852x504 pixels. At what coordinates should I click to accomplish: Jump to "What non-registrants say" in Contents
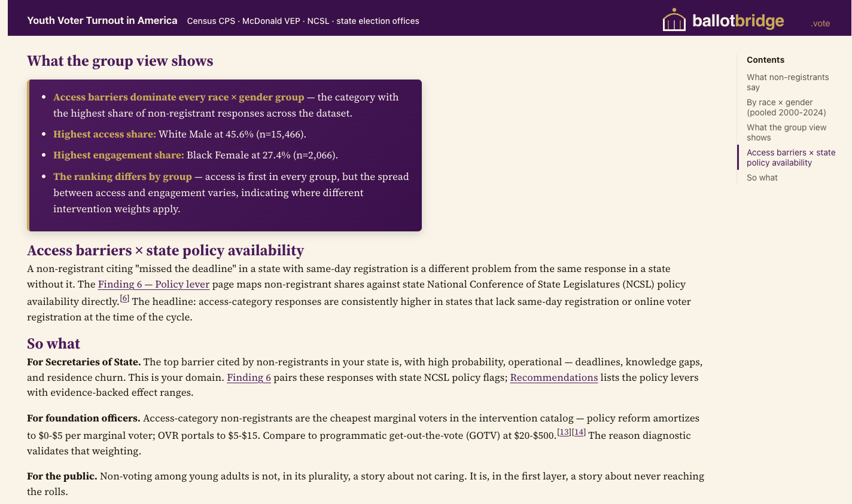click(787, 83)
